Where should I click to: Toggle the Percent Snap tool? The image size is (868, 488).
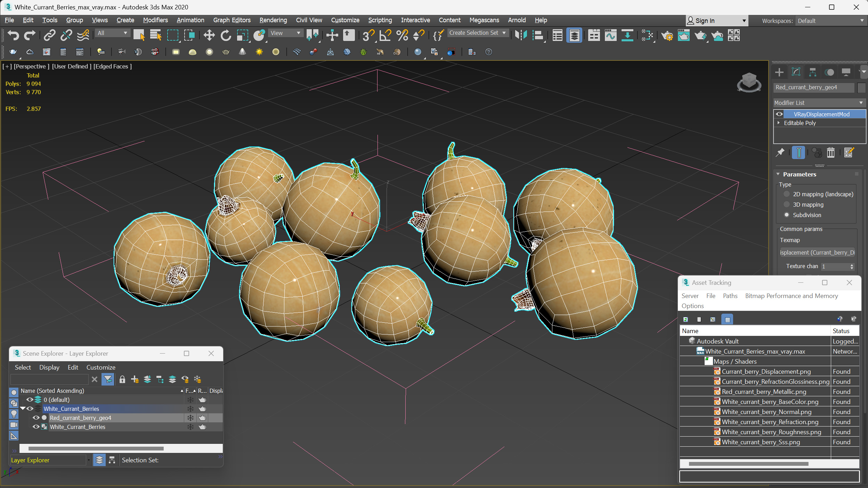pyautogui.click(x=402, y=35)
